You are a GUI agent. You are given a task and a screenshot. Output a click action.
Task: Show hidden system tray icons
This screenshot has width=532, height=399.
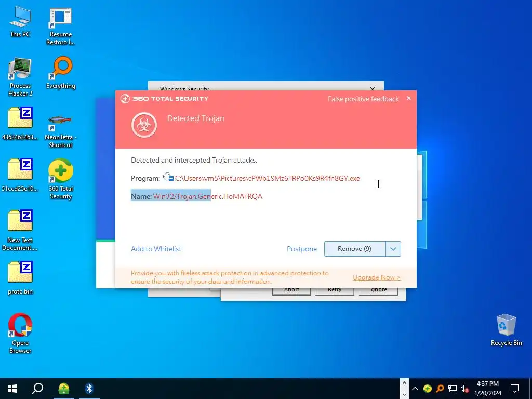pos(415,389)
